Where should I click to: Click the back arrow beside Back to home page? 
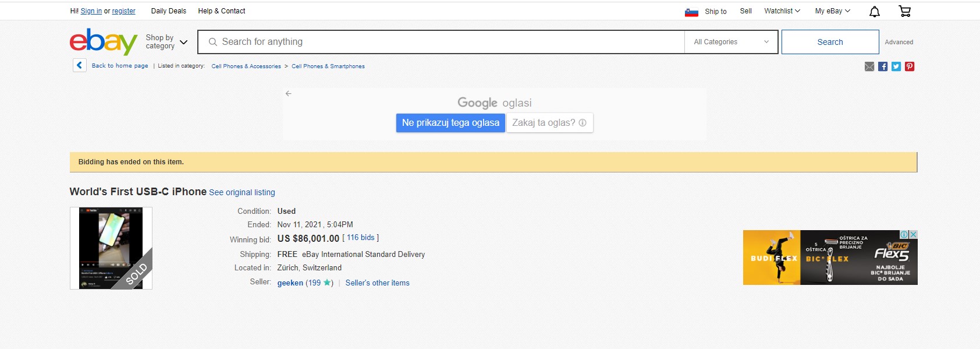[80, 65]
